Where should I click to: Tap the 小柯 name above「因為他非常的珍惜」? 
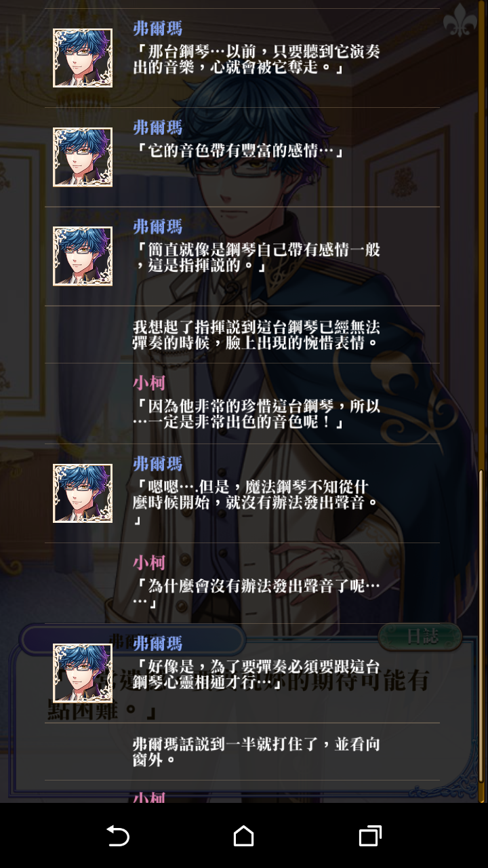tap(149, 382)
